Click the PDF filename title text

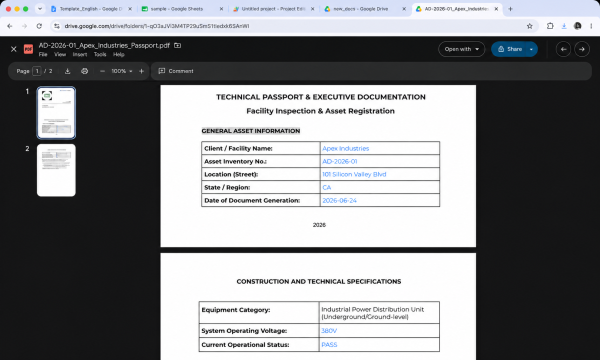[104, 45]
